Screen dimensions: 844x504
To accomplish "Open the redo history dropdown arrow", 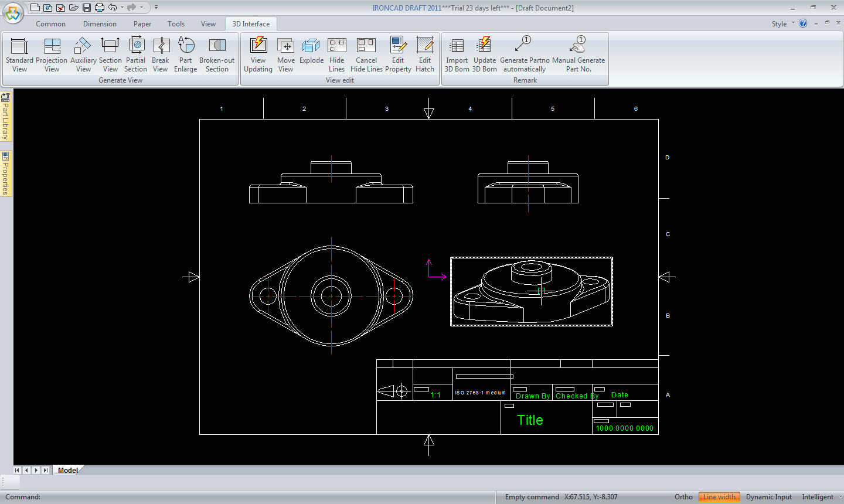I will [141, 8].
